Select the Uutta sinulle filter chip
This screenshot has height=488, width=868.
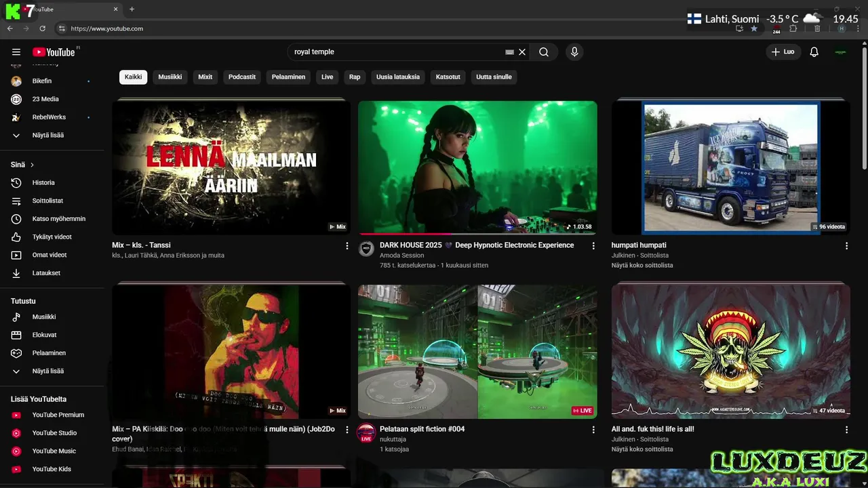pos(494,77)
